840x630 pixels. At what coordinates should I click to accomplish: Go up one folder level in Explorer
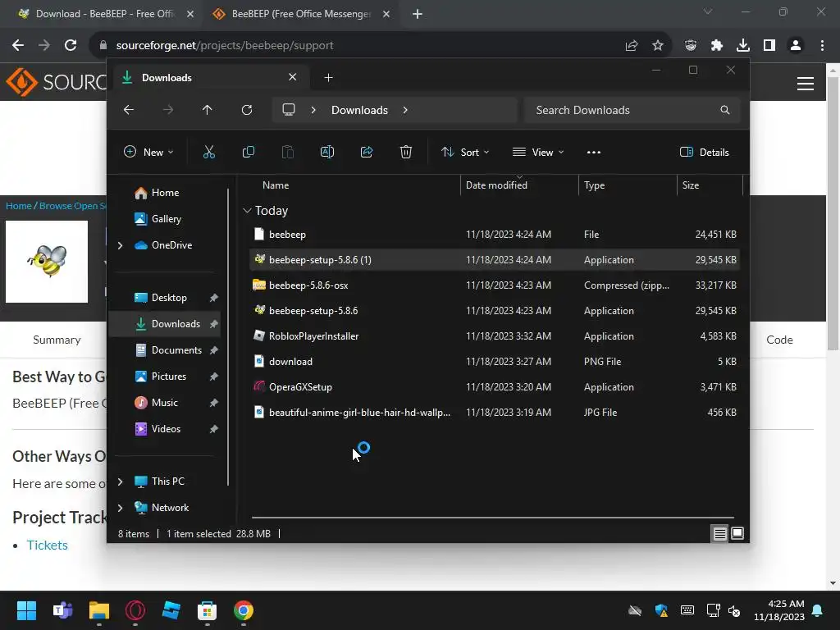[208, 110]
